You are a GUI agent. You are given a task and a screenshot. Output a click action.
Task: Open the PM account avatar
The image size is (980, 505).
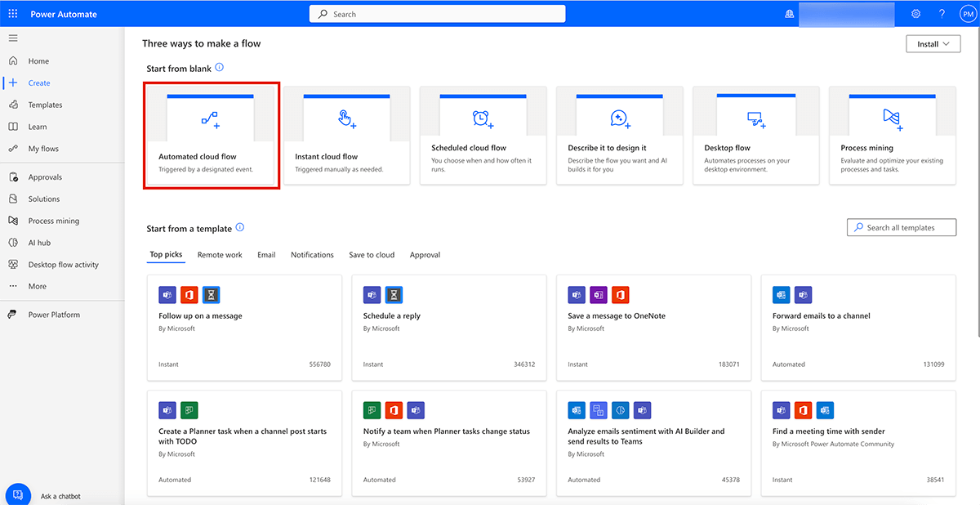(966, 14)
